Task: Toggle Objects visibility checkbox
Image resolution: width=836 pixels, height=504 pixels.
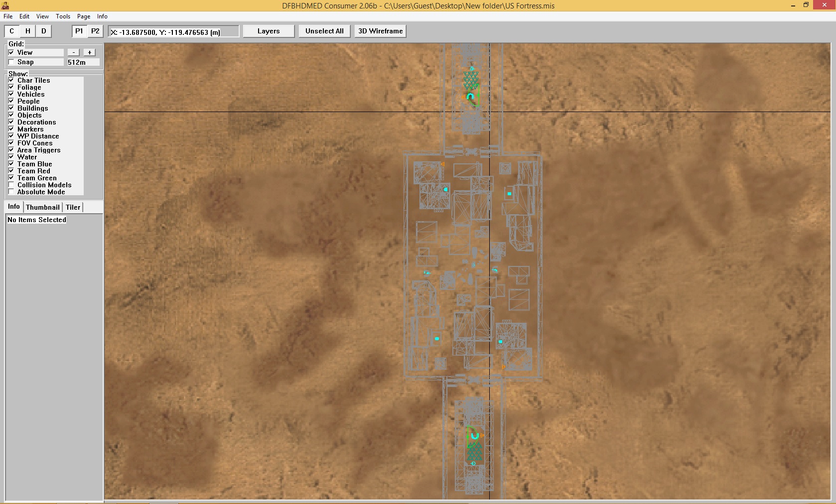Action: 11,115
